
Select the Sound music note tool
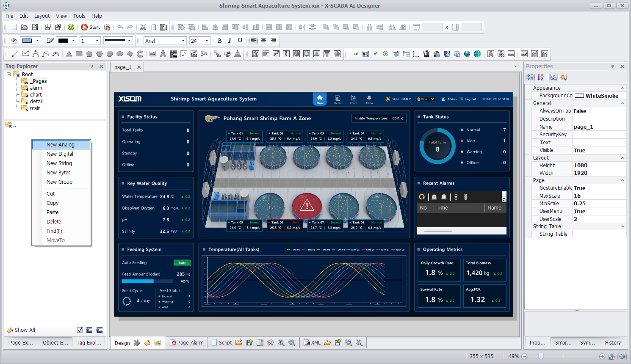pyautogui.click(x=184, y=54)
